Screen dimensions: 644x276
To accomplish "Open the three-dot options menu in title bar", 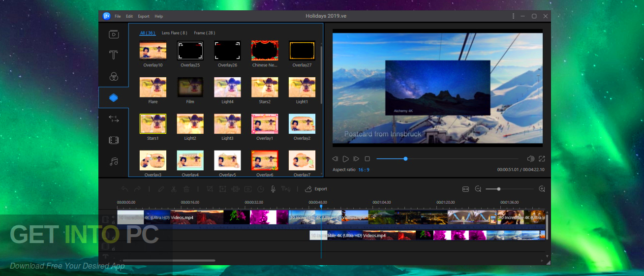I will pyautogui.click(x=513, y=16).
